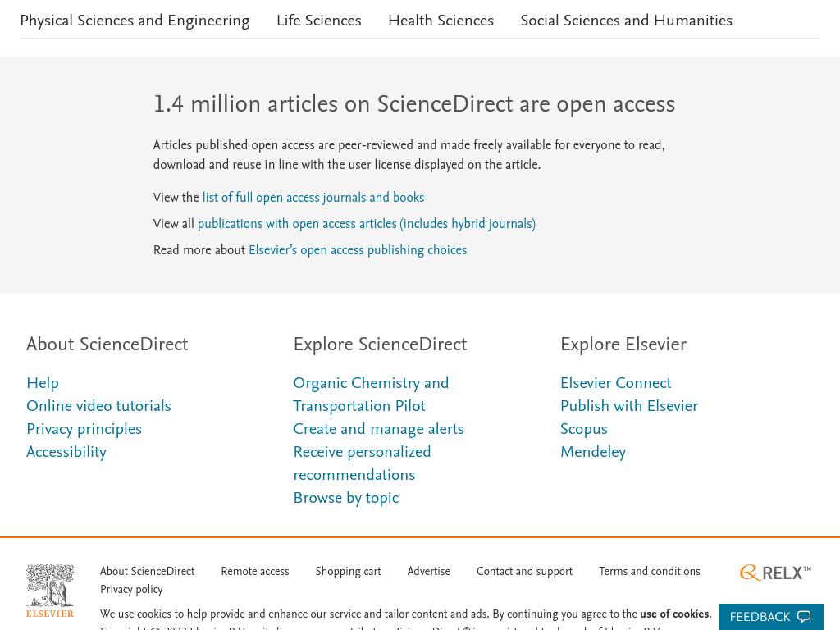Open Create and manage alerts

[378, 429]
